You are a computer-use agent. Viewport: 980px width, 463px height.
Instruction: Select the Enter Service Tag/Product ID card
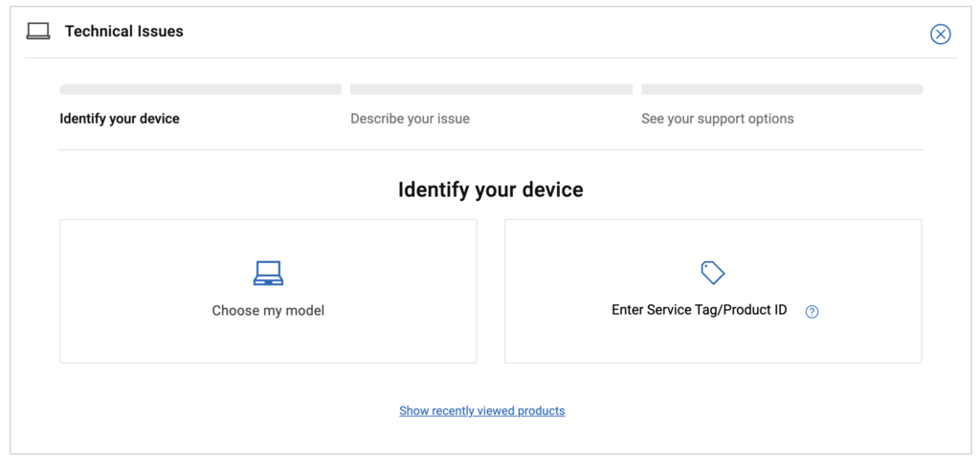coord(713,291)
